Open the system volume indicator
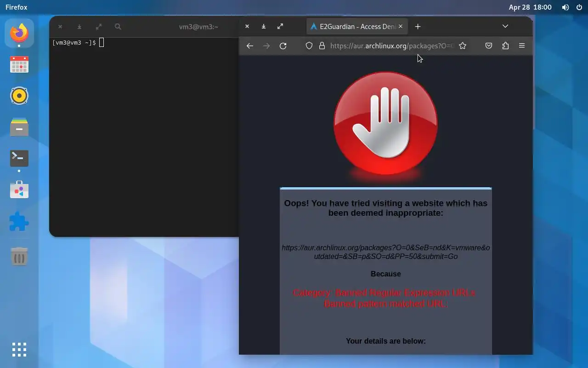Viewport: 588px width, 368px height. point(565,7)
